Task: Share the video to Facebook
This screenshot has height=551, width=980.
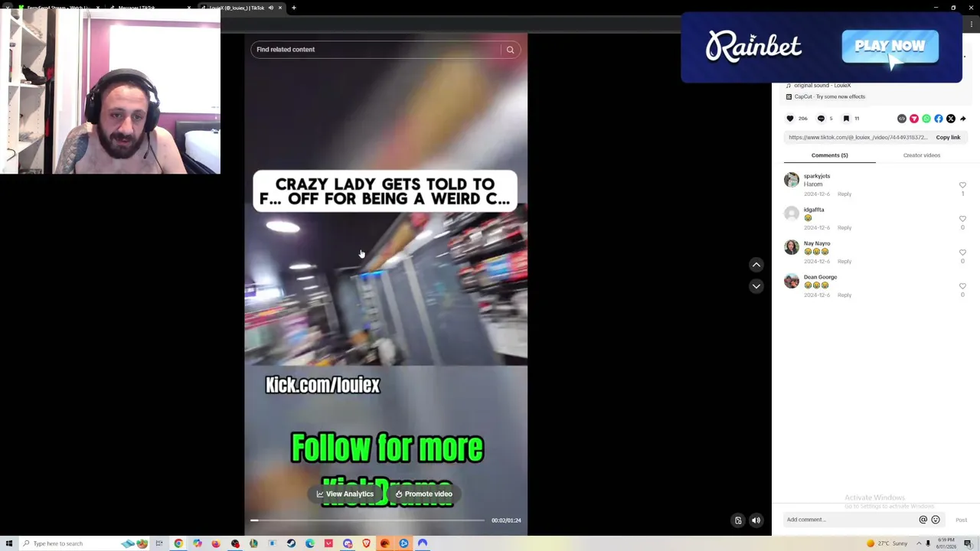Action: point(939,119)
